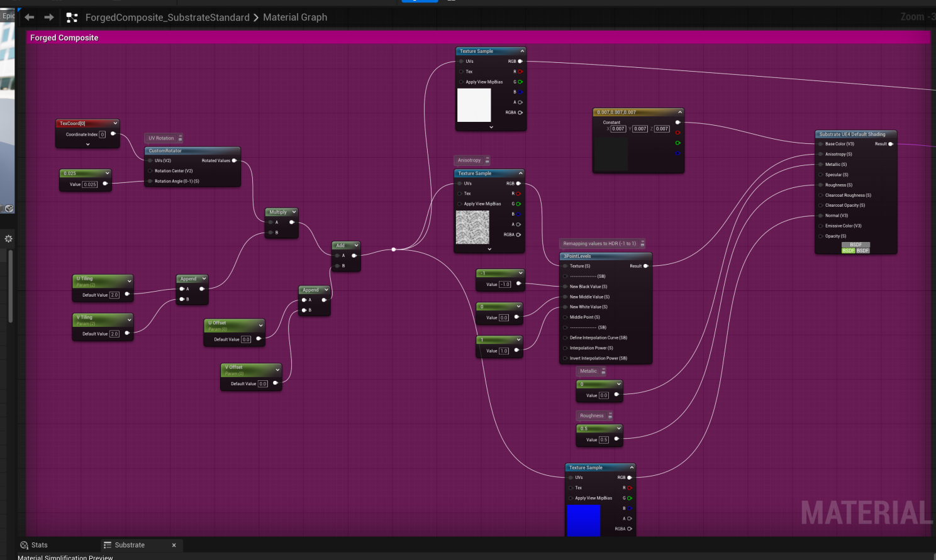Click green G pin of Anisotropy Texture Sample
The height and width of the screenshot is (560, 936).
(x=518, y=204)
